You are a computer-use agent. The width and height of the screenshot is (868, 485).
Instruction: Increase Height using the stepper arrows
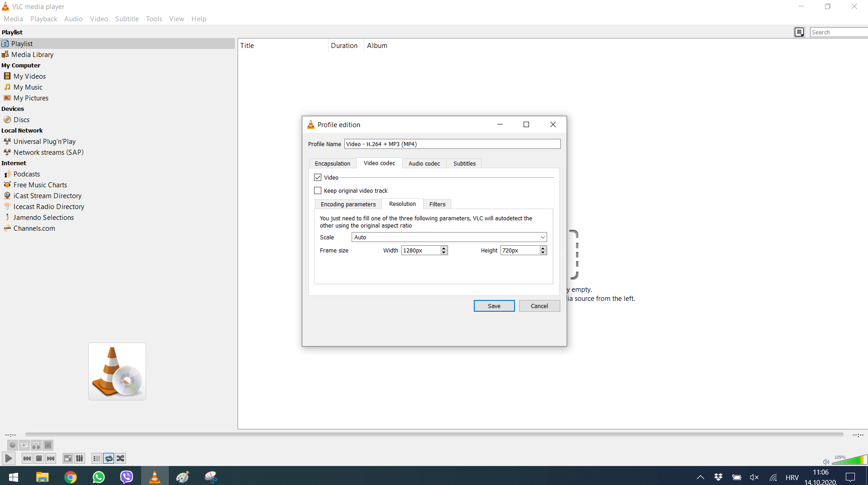point(542,248)
